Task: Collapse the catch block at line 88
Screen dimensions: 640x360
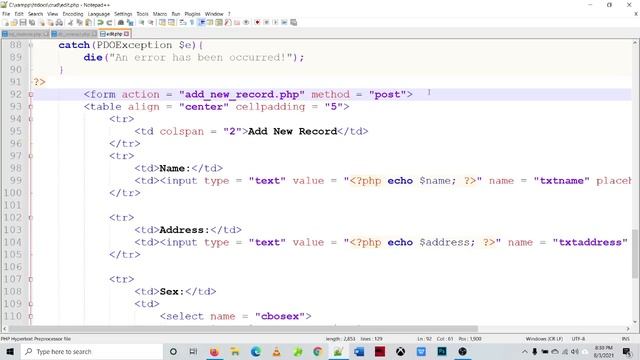Action: 31,45
